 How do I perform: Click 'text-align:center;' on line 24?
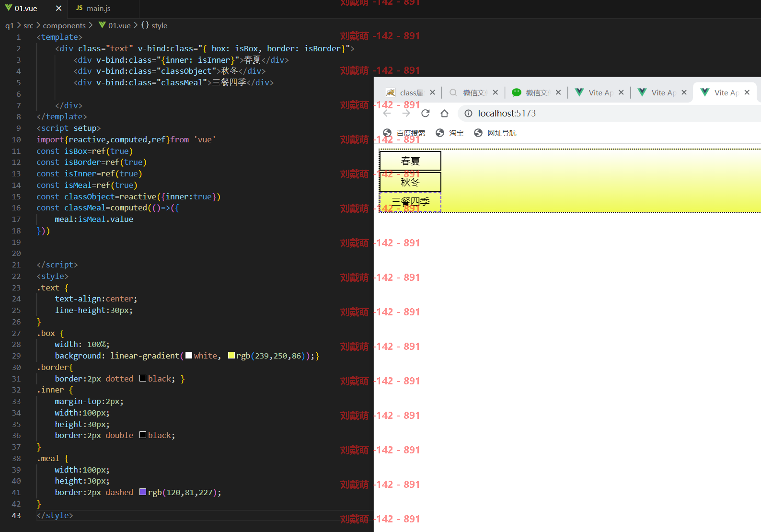(x=96, y=299)
